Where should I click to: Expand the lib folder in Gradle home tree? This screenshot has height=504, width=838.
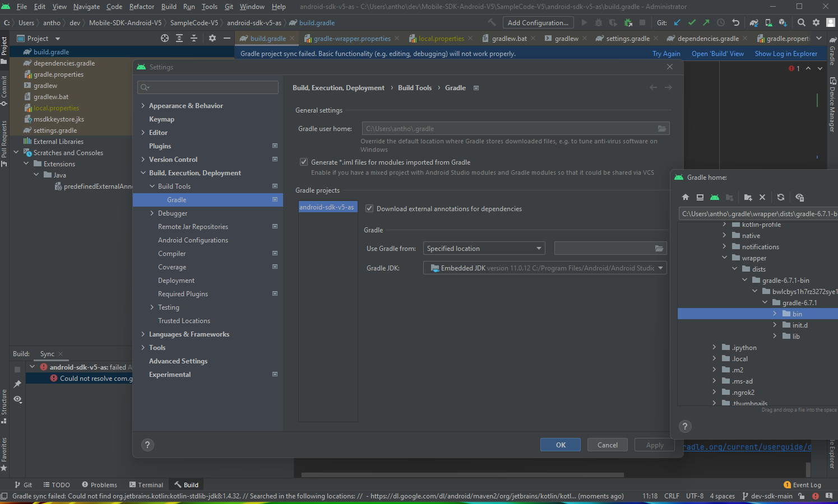coord(775,336)
